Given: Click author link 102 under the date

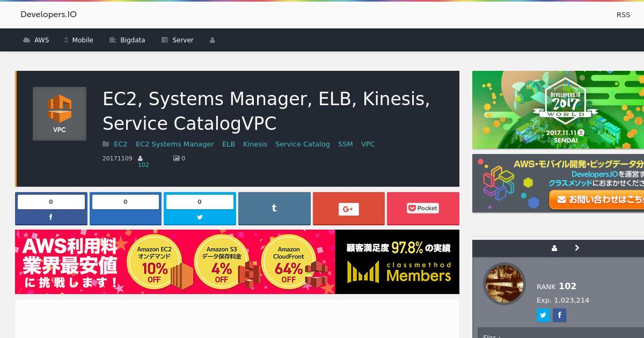Looking at the screenshot, I should (143, 165).
